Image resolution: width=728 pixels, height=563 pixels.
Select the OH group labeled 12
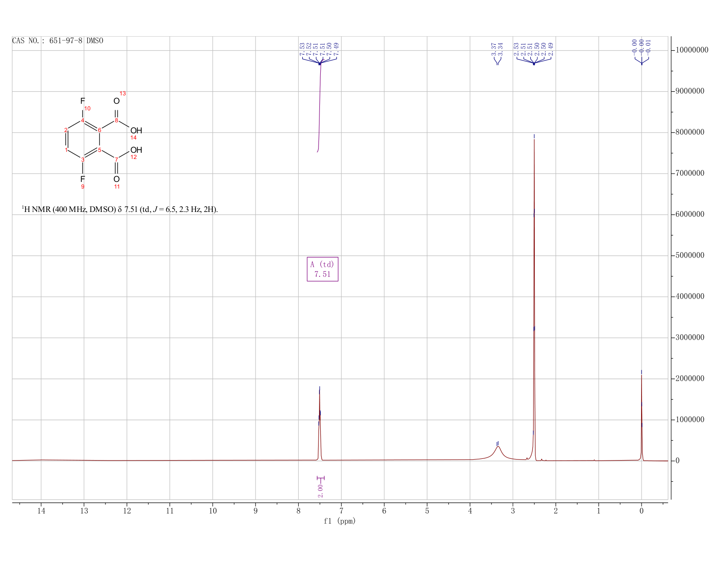[136, 150]
